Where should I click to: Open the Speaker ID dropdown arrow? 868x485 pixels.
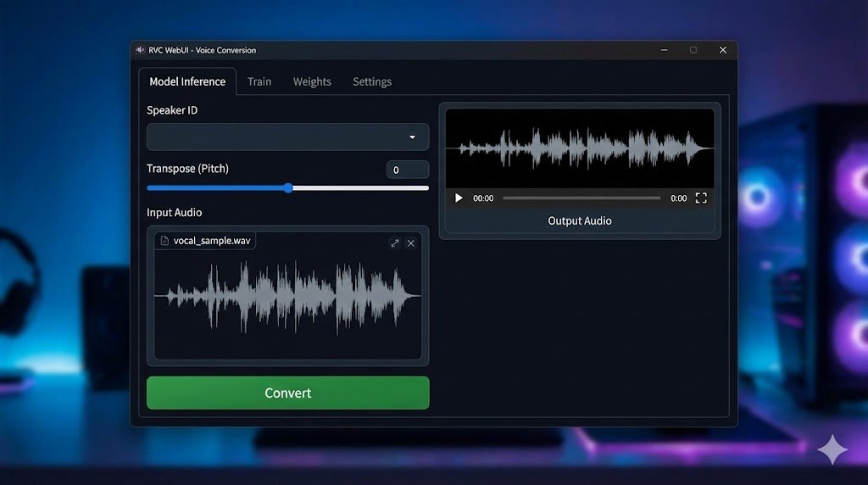click(412, 137)
